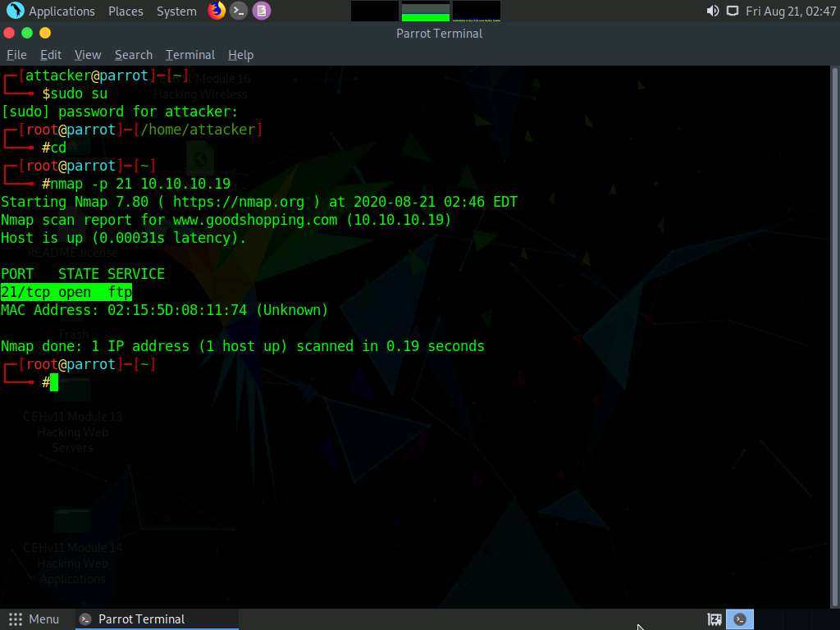This screenshot has width=840, height=630.
Task: Launch Firefox from the top panel
Action: (217, 10)
